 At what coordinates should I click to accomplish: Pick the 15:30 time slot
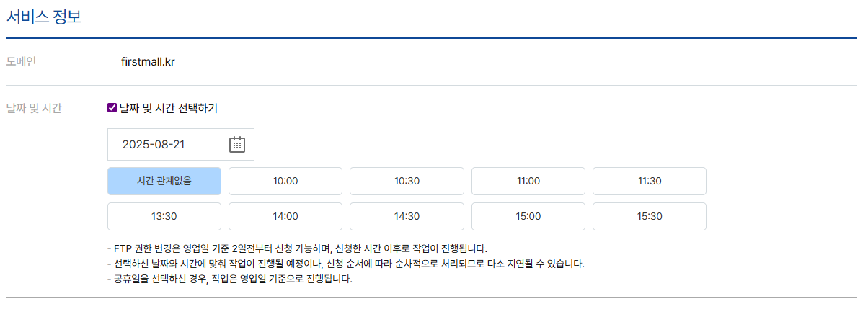click(650, 216)
